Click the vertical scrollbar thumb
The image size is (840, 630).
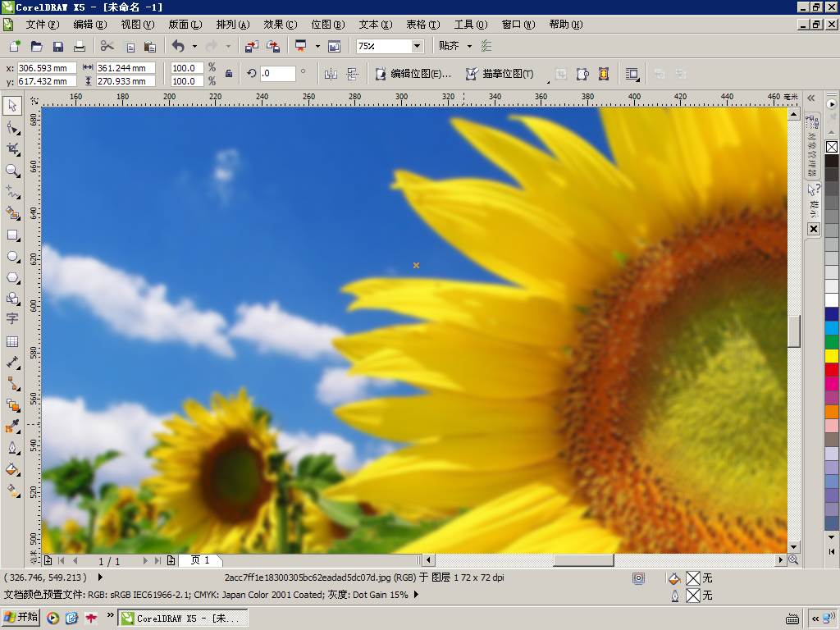pyautogui.click(x=793, y=331)
